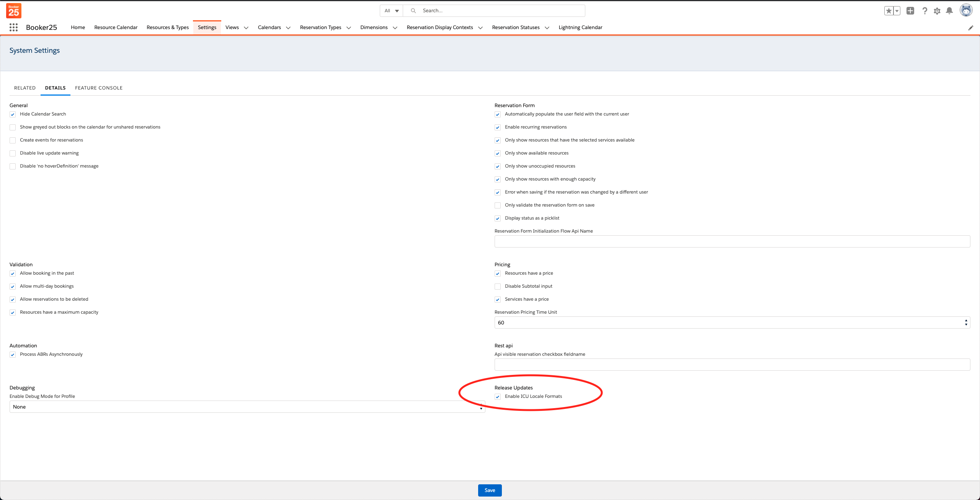Open the search scope All dropdown
Viewport: 980px width, 500px height.
click(391, 11)
